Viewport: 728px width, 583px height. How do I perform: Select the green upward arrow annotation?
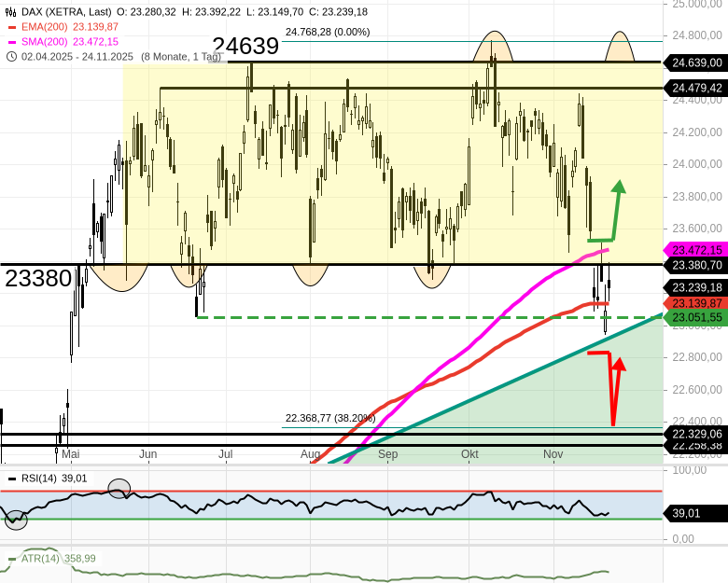coord(616,210)
